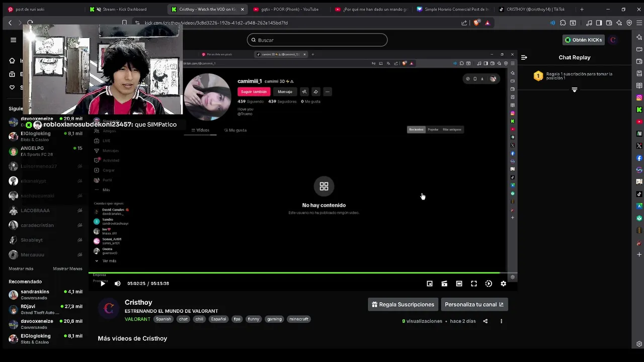This screenshot has height=362, width=644.
Task: Open the Cristhoy channel avatar
Action: (109, 309)
